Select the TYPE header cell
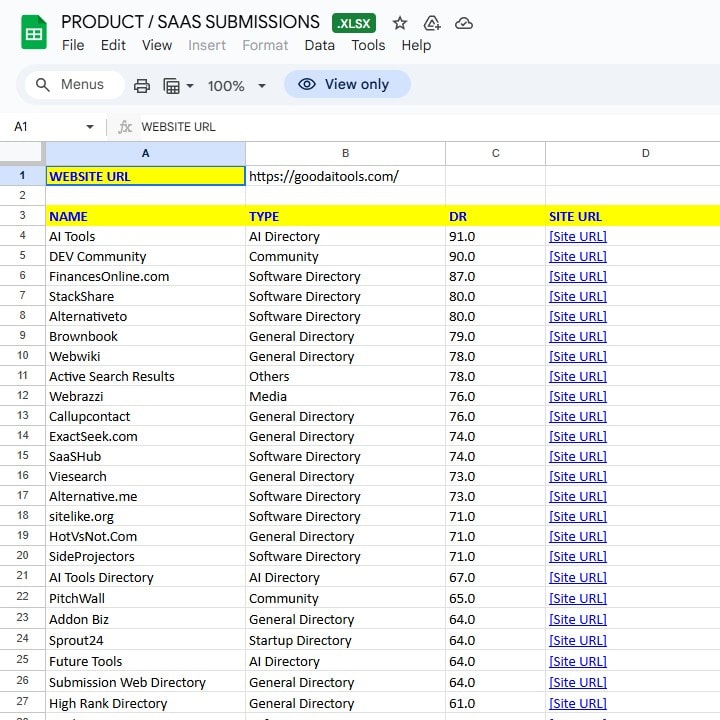Screen dimensions: 720x720 345,216
